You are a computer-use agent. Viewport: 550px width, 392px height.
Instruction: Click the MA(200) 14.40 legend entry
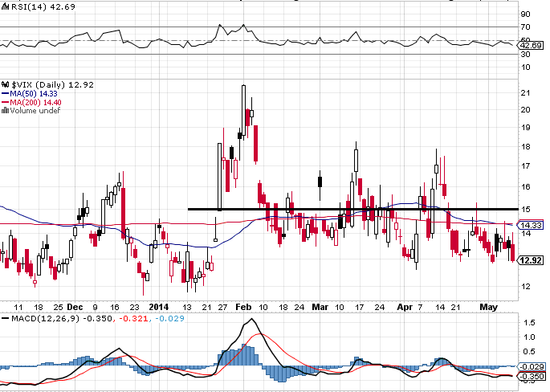coord(36,103)
